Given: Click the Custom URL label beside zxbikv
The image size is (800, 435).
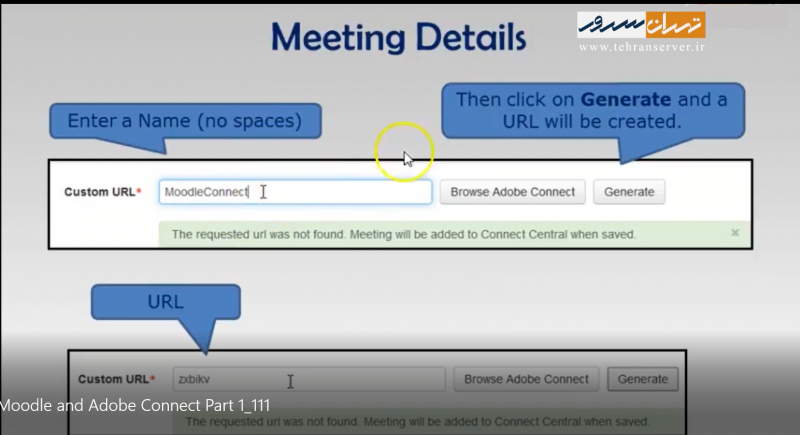Looking at the screenshot, I should (113, 380).
